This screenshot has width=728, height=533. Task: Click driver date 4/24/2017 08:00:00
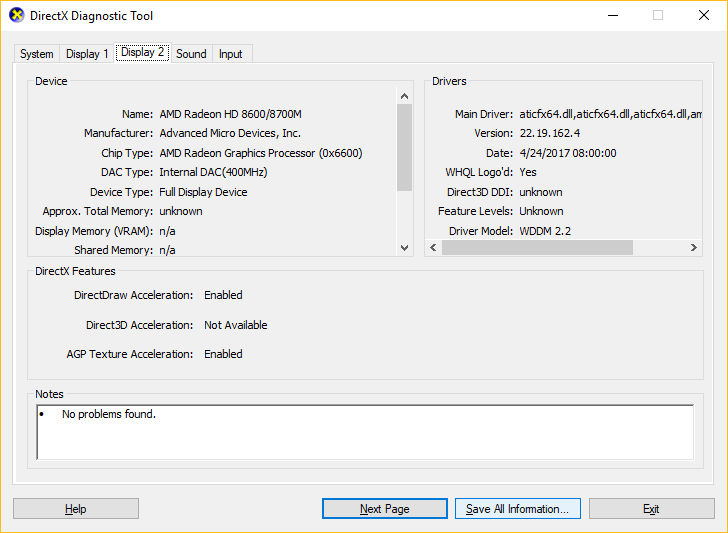pyautogui.click(x=568, y=153)
